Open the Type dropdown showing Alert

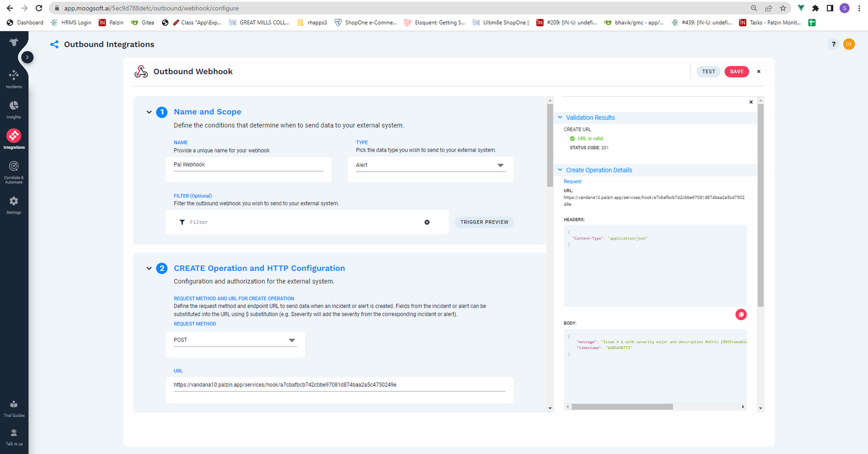431,165
